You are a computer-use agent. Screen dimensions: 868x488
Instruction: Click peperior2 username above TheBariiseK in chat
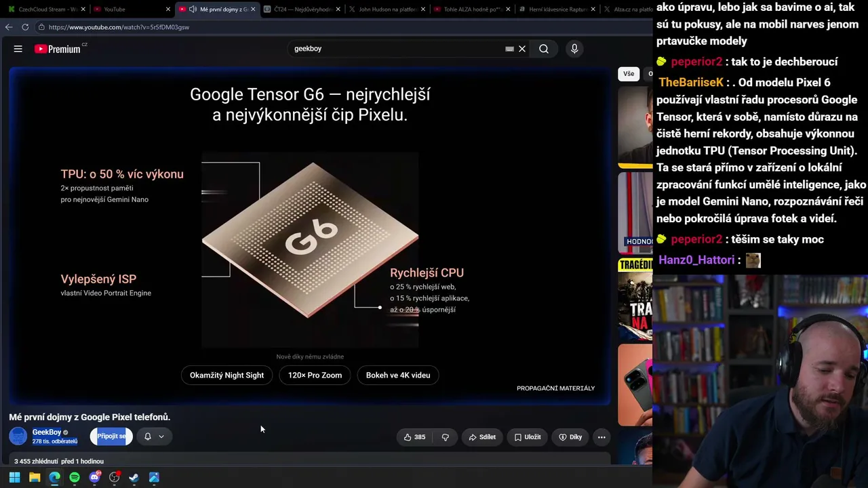coord(696,62)
